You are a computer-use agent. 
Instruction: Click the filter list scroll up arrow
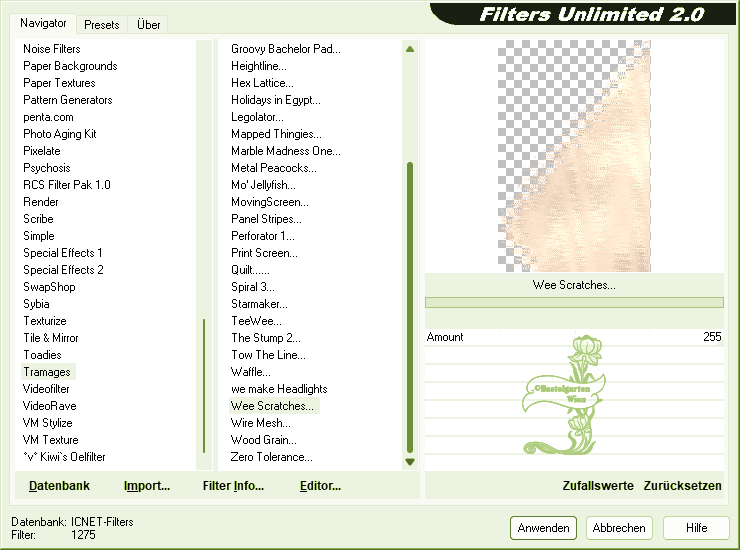pos(410,49)
